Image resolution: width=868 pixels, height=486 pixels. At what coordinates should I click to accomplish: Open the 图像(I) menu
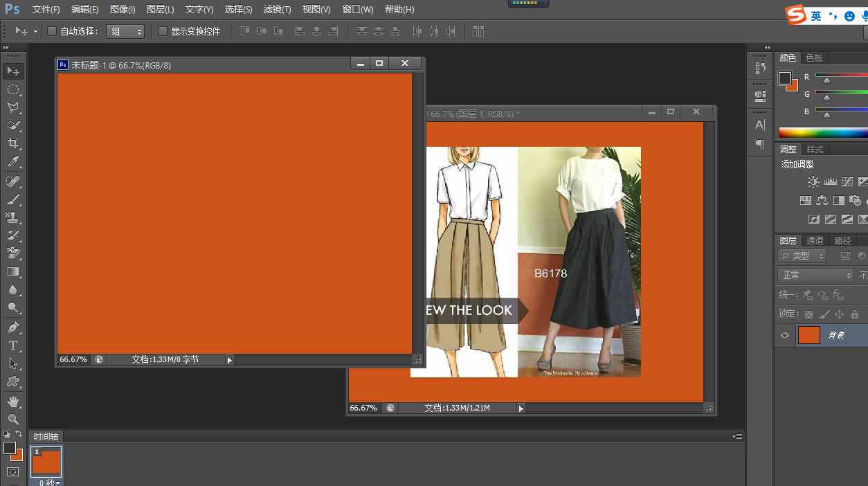123,10
